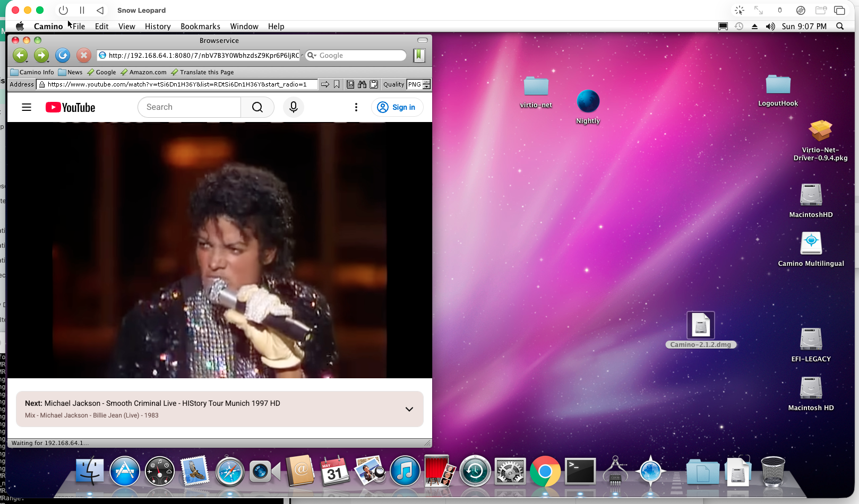Image resolution: width=859 pixels, height=504 pixels.
Task: Go forward with Camino's green forward arrow
Action: coord(41,55)
